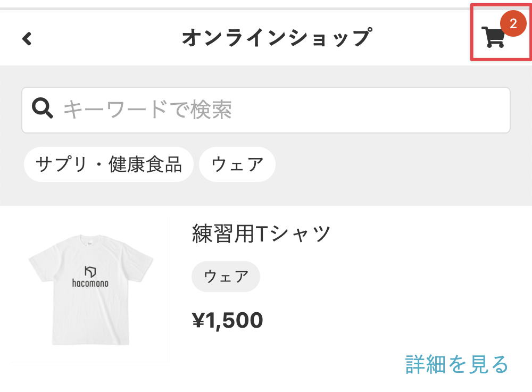Click the magnifying glass search icon

click(x=43, y=109)
